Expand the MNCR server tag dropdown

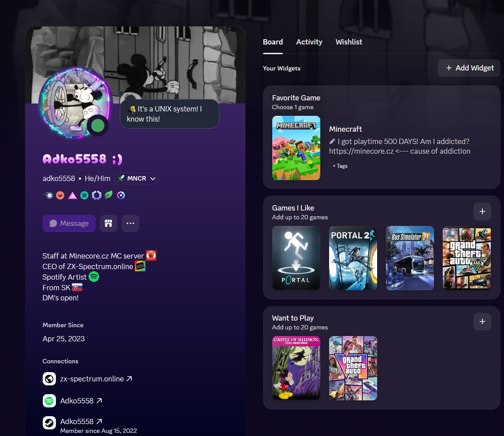click(153, 179)
